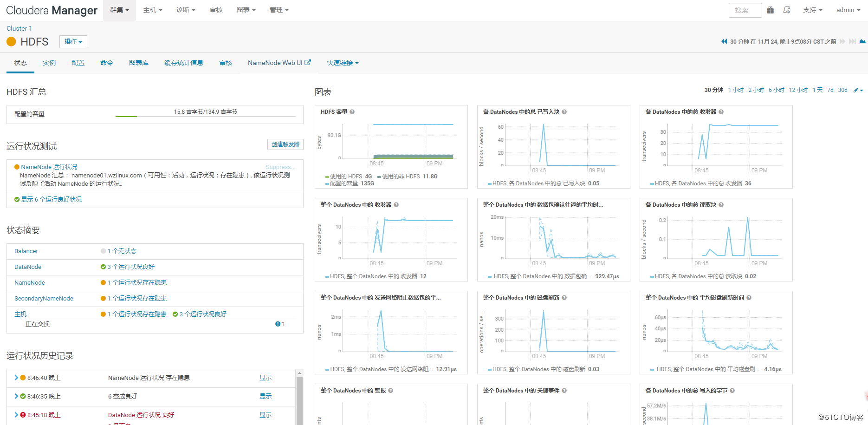Click the help icon beside HDFS 容量 chart title
Screen dimensions: 868x425
(352, 112)
